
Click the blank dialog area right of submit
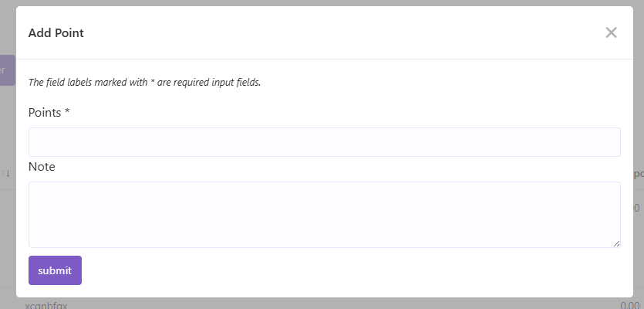tap(347, 270)
